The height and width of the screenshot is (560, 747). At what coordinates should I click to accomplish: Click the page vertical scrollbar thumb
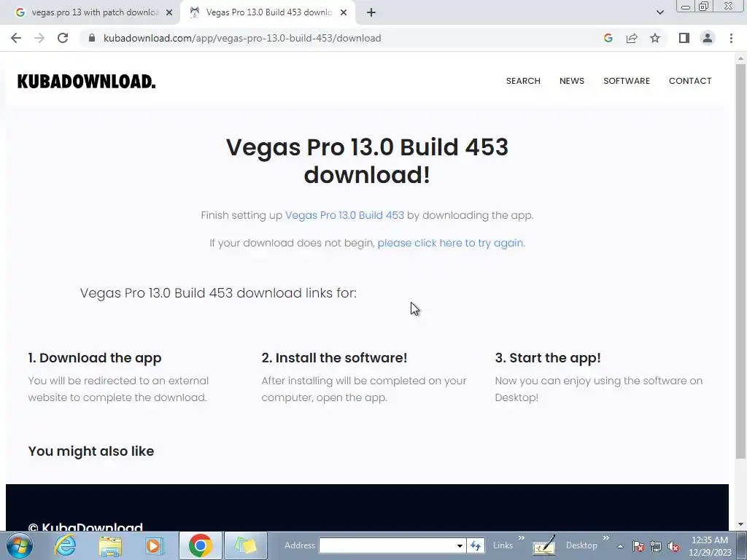coord(741,261)
